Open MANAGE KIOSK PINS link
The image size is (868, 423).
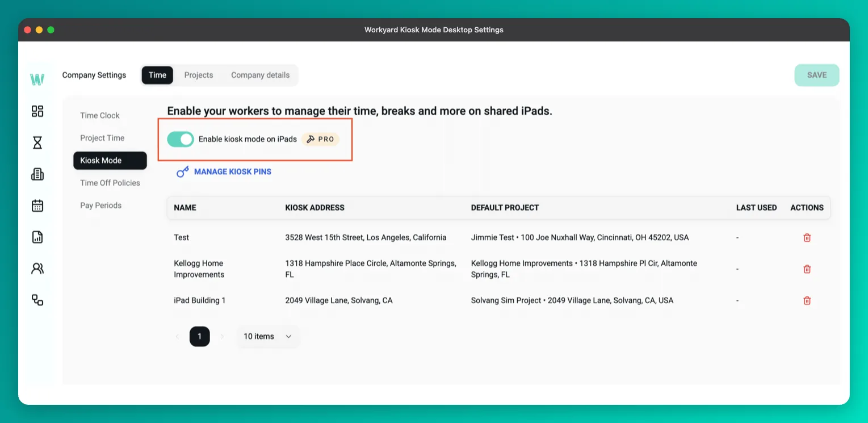coord(233,171)
